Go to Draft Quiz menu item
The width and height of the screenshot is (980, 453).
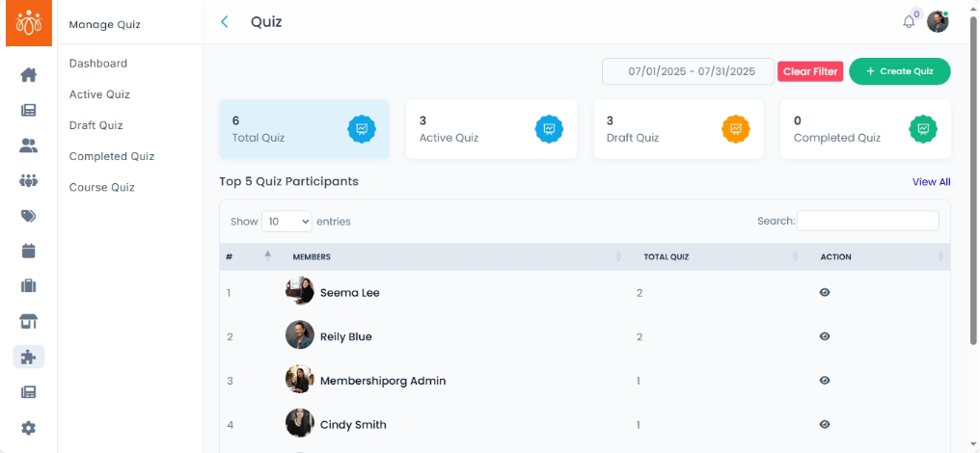click(95, 125)
